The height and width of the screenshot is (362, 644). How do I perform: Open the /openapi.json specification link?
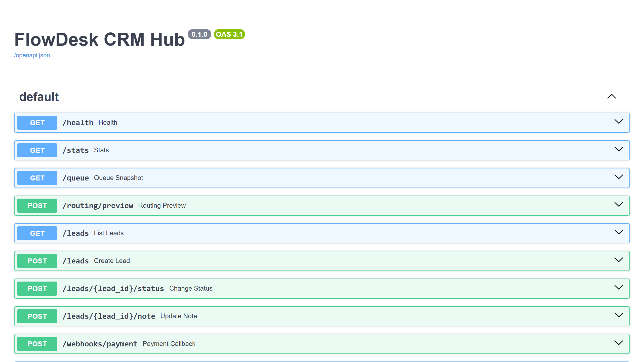coord(32,55)
